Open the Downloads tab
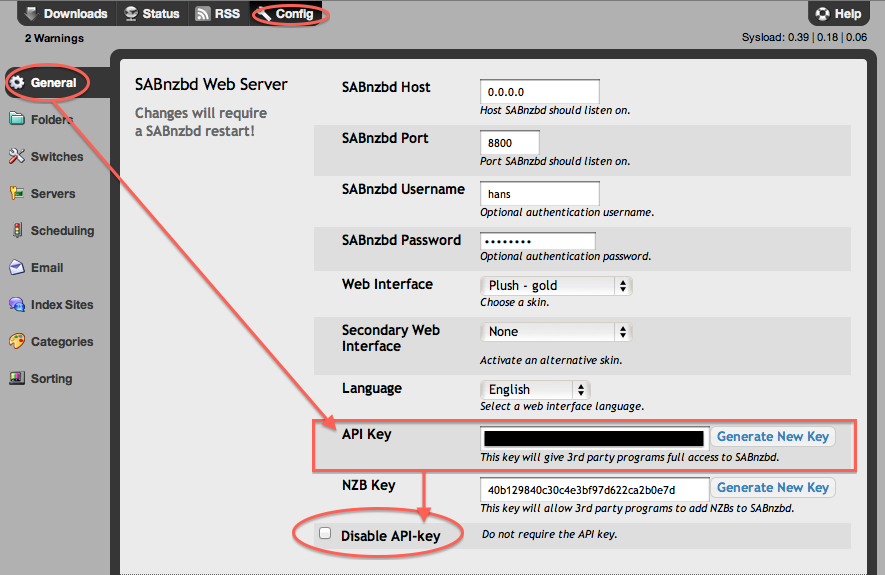This screenshot has width=885, height=575. (x=67, y=14)
